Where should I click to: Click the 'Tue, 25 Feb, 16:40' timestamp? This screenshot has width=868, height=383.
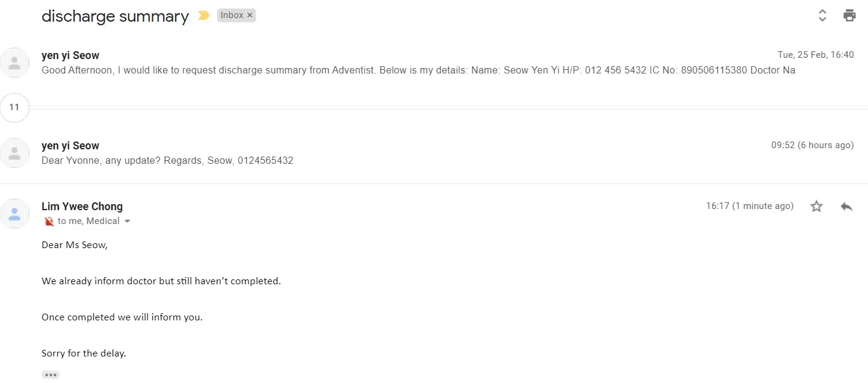(815, 55)
